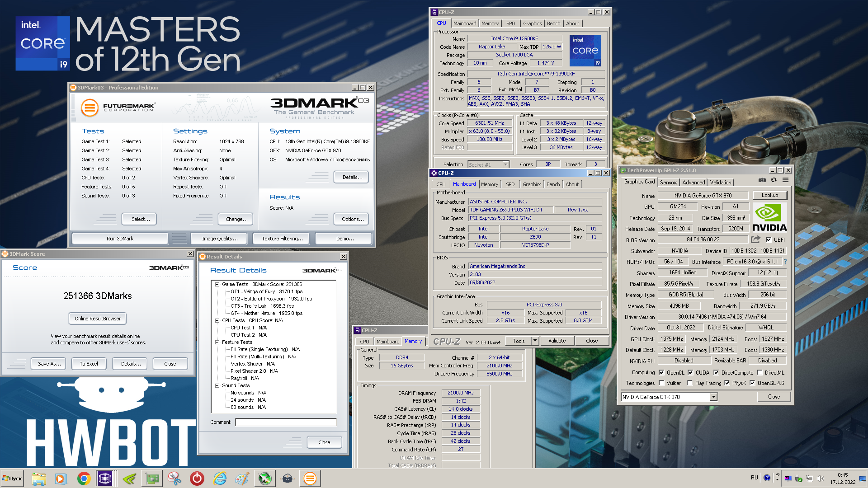Toggle the DirectCompute checkbox
Image resolution: width=868 pixels, height=488 pixels.
716,373
